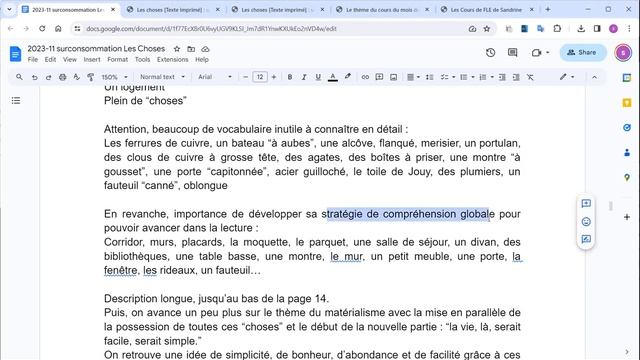
Task: Toggle italic formatting
Action: coord(304,77)
